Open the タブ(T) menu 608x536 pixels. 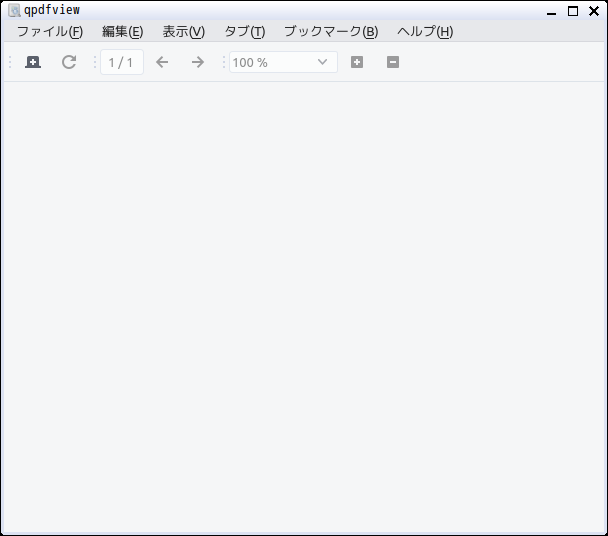pos(245,31)
